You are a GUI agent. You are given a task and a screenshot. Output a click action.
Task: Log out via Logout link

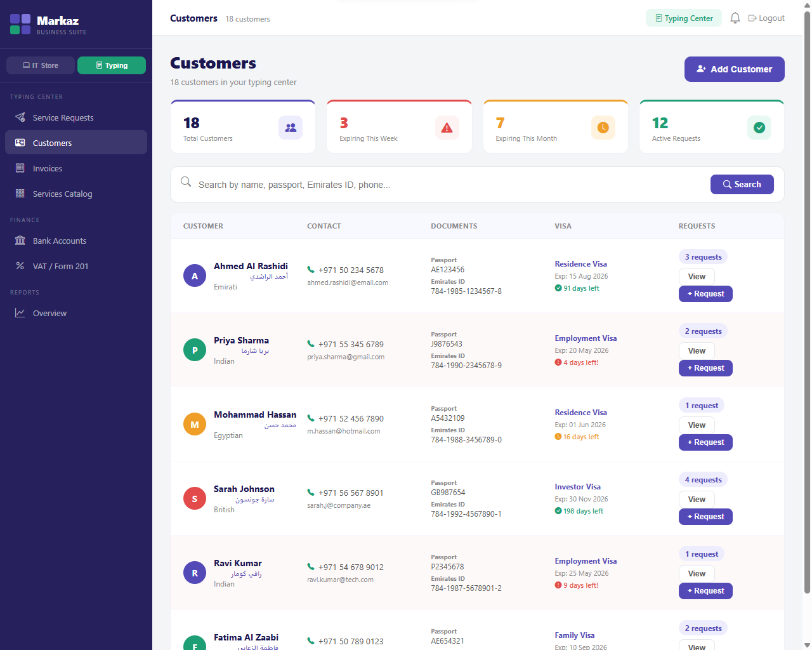pyautogui.click(x=766, y=18)
